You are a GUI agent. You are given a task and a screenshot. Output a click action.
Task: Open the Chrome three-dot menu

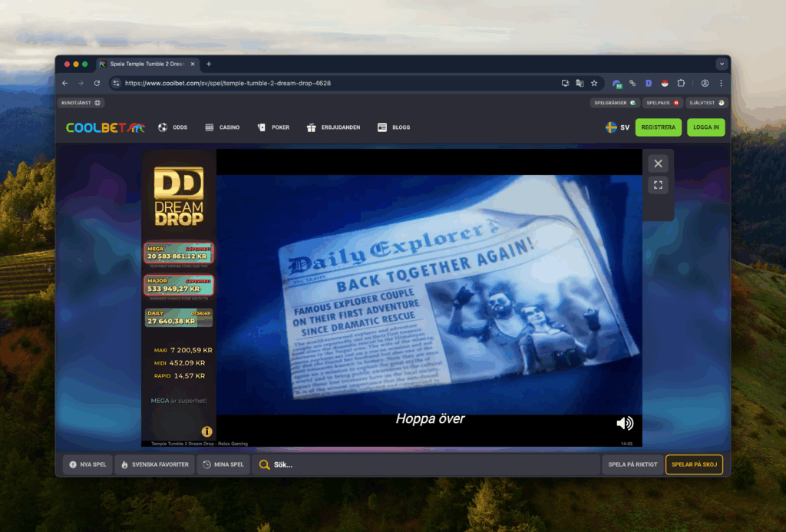[722, 83]
